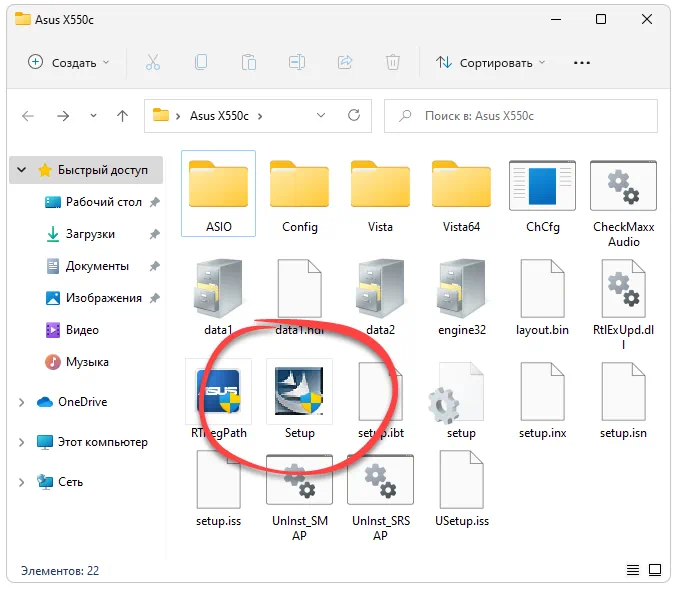Open the Config folder

299,197
